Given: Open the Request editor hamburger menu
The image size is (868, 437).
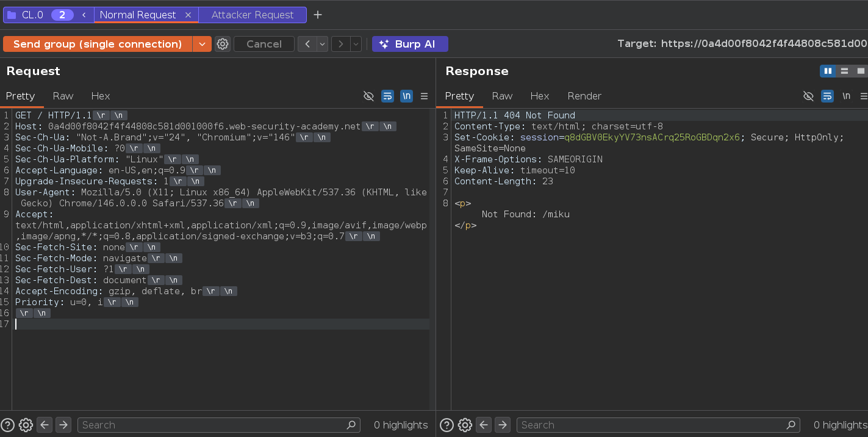Looking at the screenshot, I should coord(425,96).
